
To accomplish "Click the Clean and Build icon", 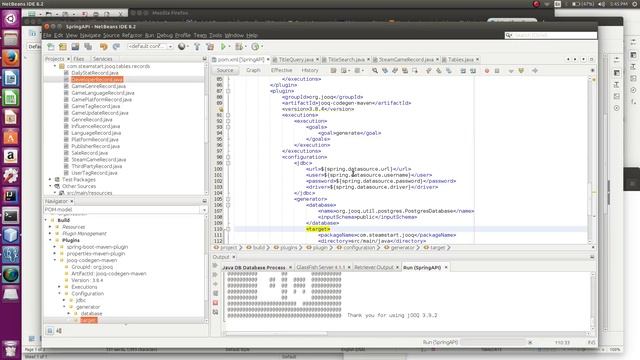I will coord(210,47).
